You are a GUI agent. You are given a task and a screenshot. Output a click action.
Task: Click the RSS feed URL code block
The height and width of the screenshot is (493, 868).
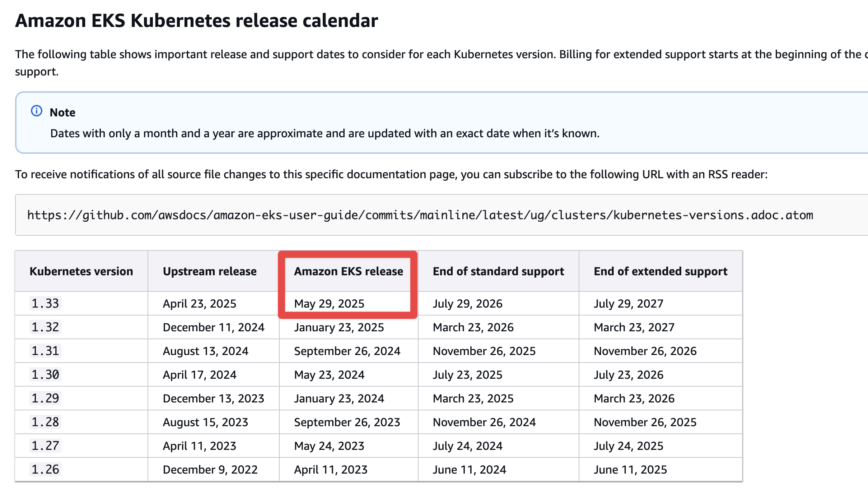[x=420, y=215]
